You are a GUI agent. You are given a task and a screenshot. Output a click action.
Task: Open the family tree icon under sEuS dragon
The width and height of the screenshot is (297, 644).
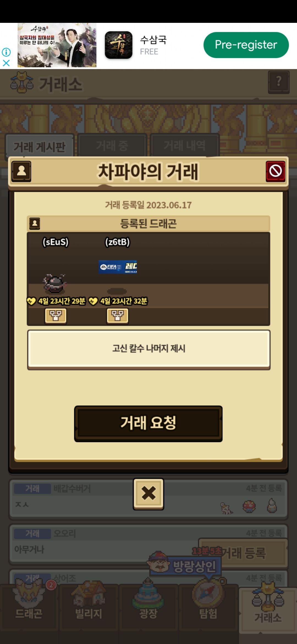point(56,316)
